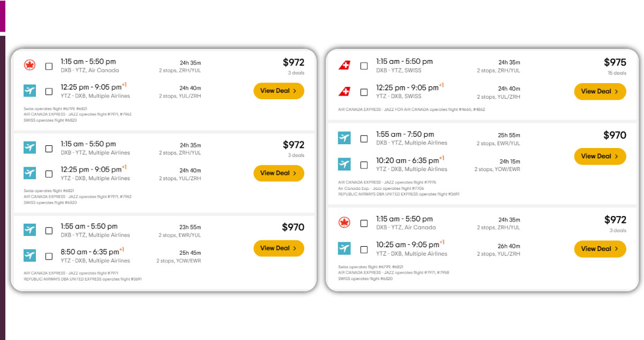
Task: Click View Deal on the bottom-right $972 flight
Action: [x=600, y=249]
